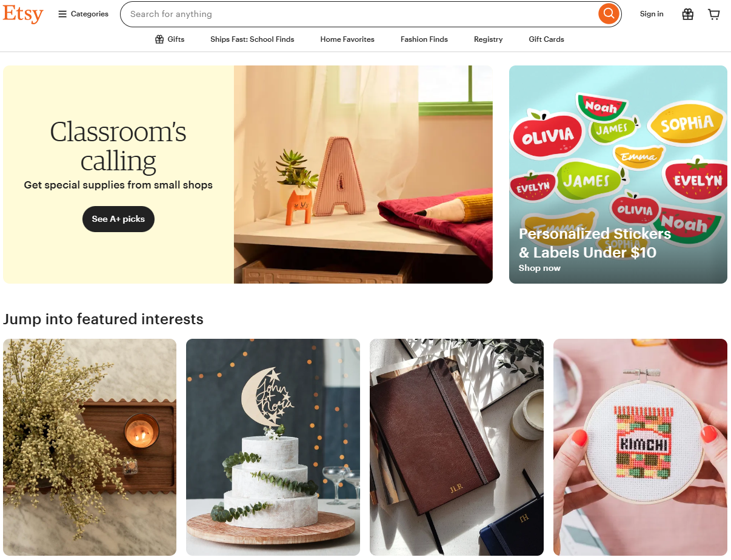Open Fashion Finds from navigation
The width and height of the screenshot is (731, 560).
coord(424,39)
